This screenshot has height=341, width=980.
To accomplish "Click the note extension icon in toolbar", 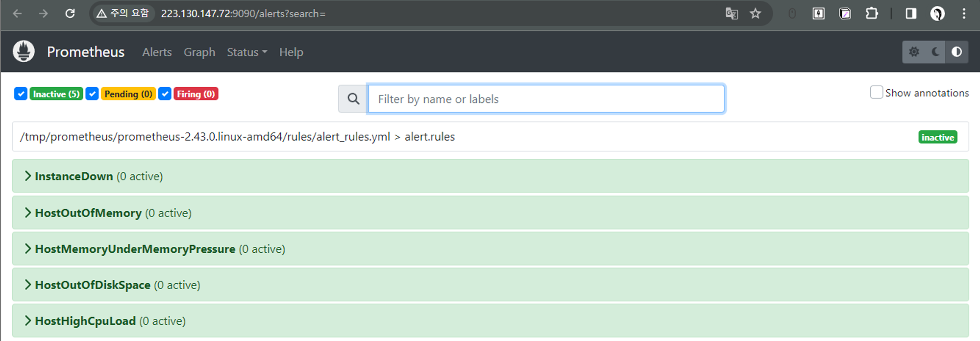I will (845, 14).
